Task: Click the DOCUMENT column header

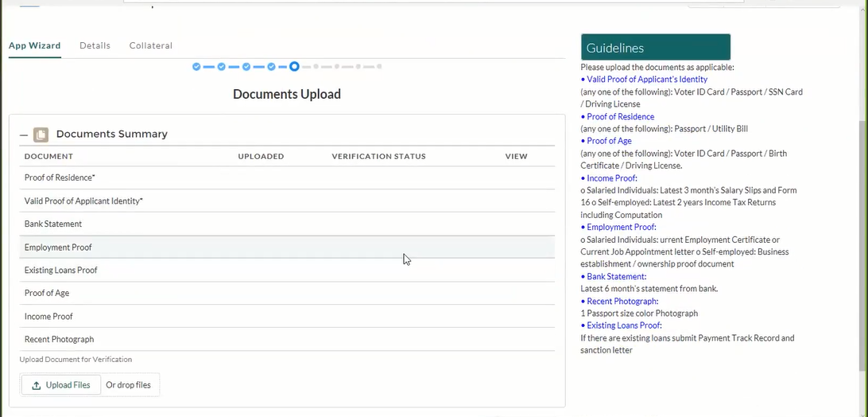Action: [48, 156]
